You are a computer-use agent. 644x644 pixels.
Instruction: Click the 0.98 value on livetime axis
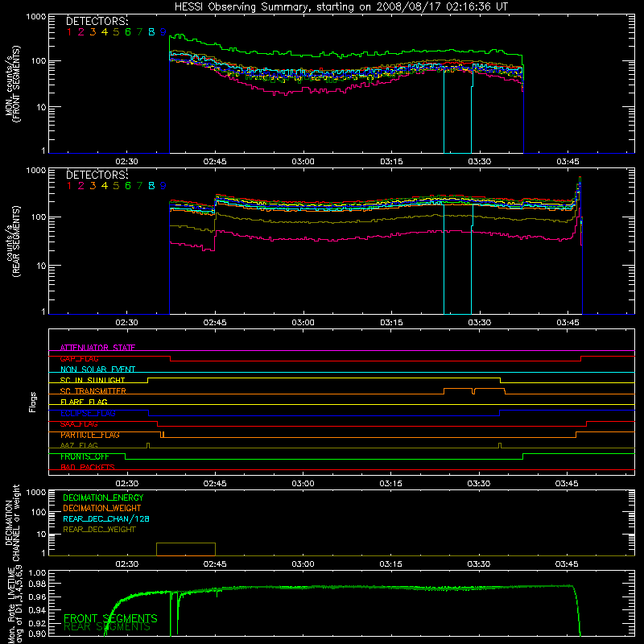pos(37,584)
